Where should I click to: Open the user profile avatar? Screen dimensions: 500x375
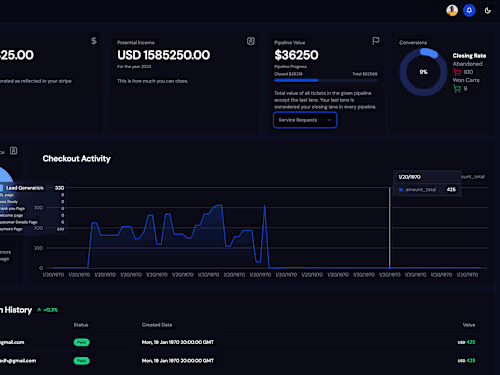pyautogui.click(x=452, y=10)
